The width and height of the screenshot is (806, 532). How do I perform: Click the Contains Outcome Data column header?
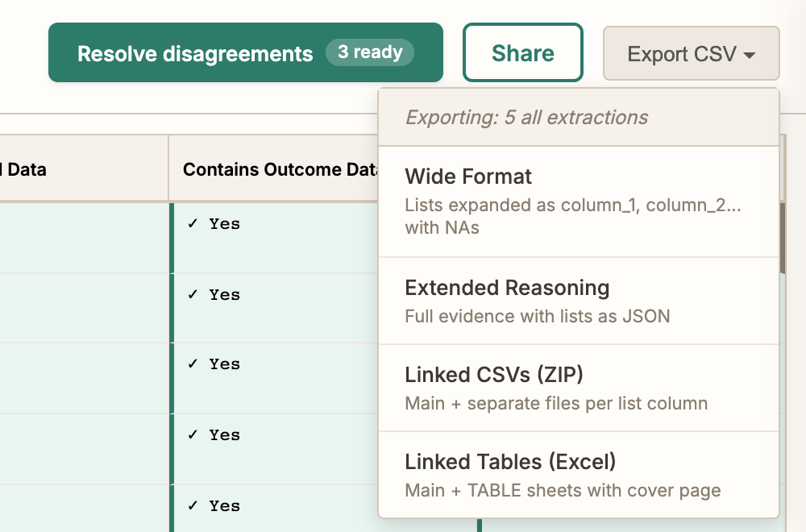274,169
